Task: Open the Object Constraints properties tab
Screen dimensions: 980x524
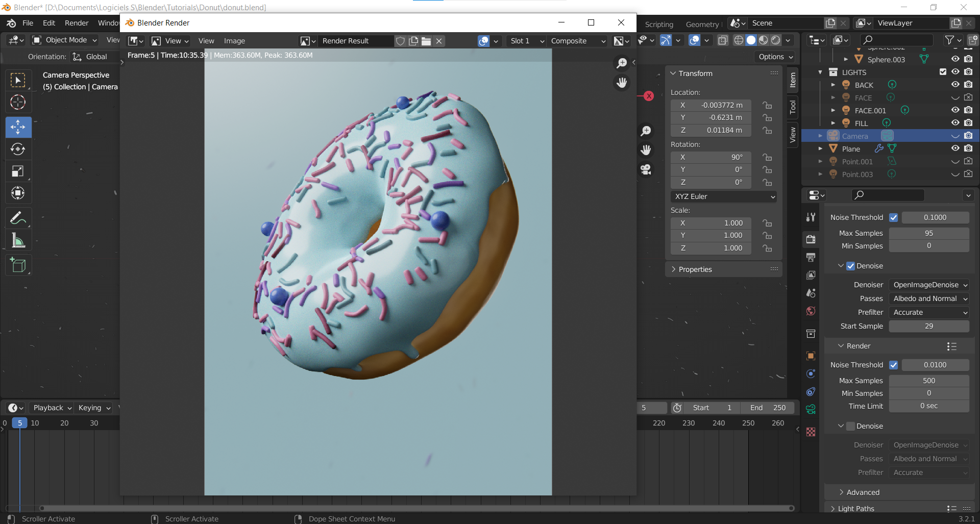Action: (811, 392)
